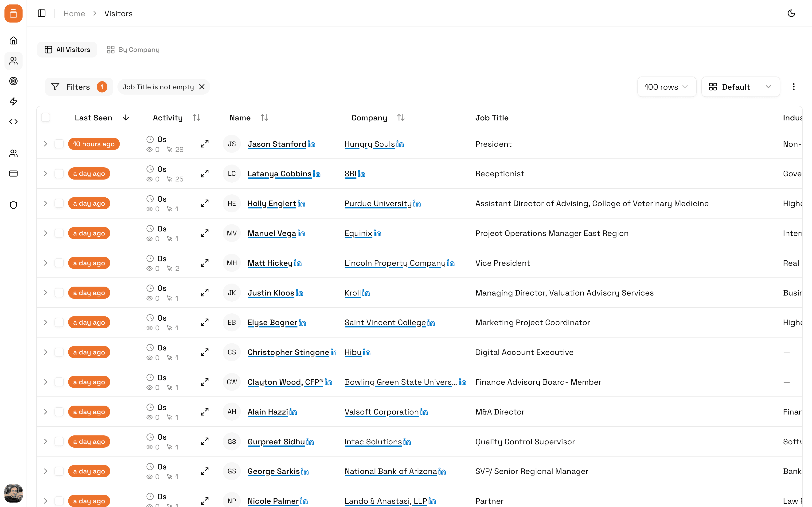
Task: Open the credit card billing icon
Action: point(13,174)
